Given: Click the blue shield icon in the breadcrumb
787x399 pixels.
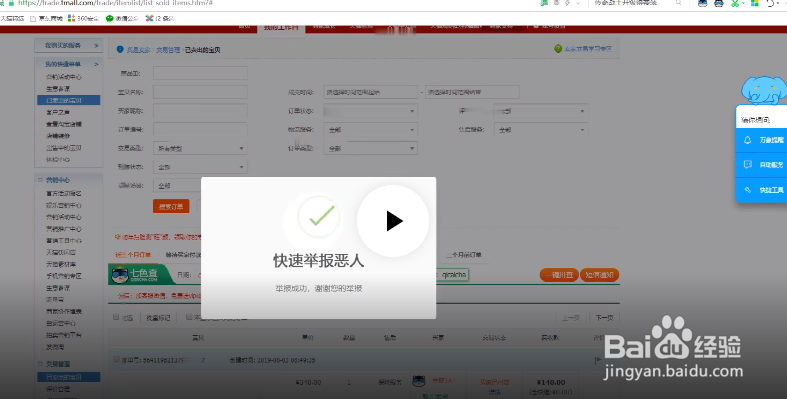Looking at the screenshot, I should [120, 49].
